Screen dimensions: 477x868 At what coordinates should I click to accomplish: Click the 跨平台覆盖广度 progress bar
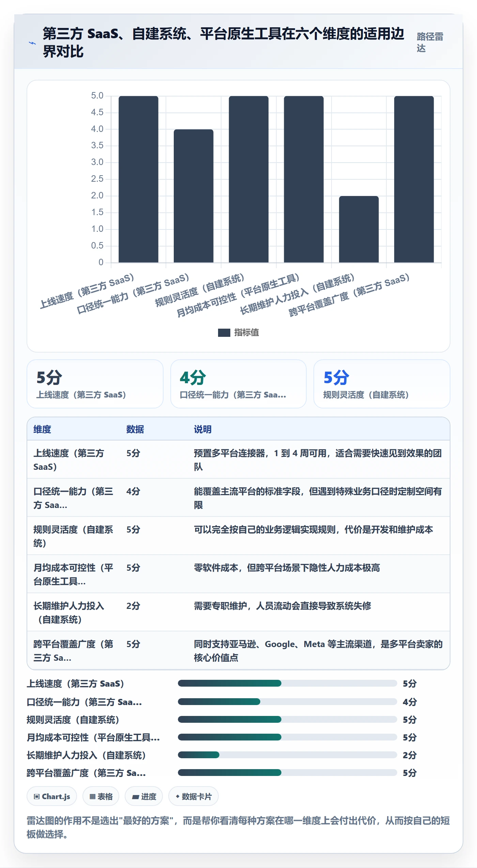[x=288, y=773]
